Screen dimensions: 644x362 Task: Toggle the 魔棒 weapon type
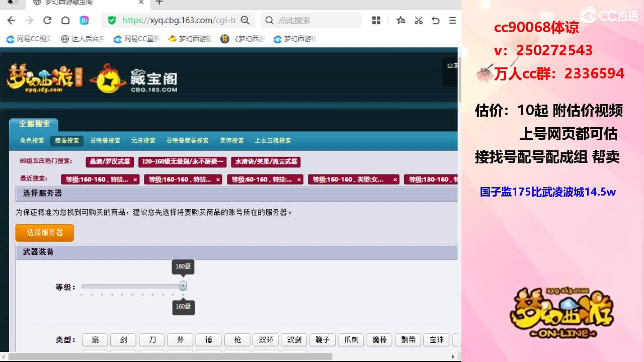coord(379,340)
